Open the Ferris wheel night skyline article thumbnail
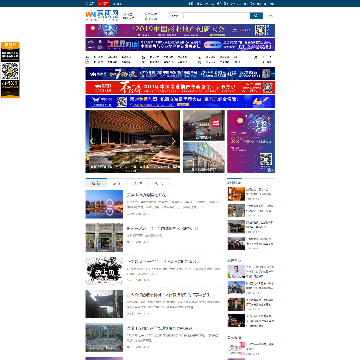This screenshot has width=360, height=360. coord(104,204)
